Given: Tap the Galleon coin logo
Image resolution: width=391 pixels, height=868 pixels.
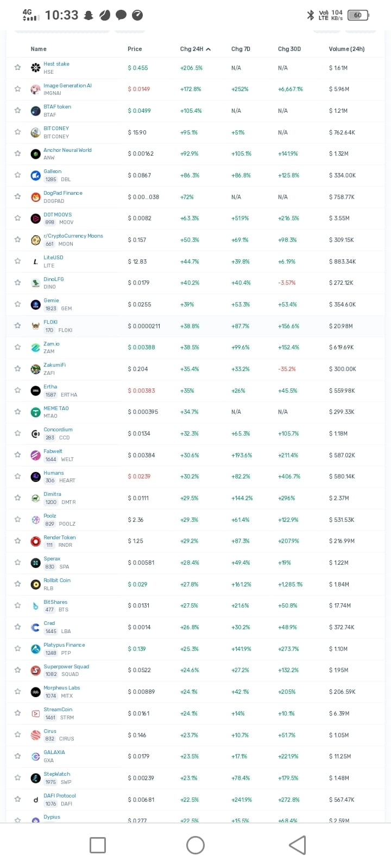Looking at the screenshot, I should click(35, 175).
